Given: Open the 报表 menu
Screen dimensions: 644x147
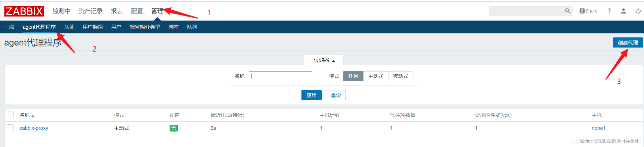Looking at the screenshot, I should click(x=117, y=11).
